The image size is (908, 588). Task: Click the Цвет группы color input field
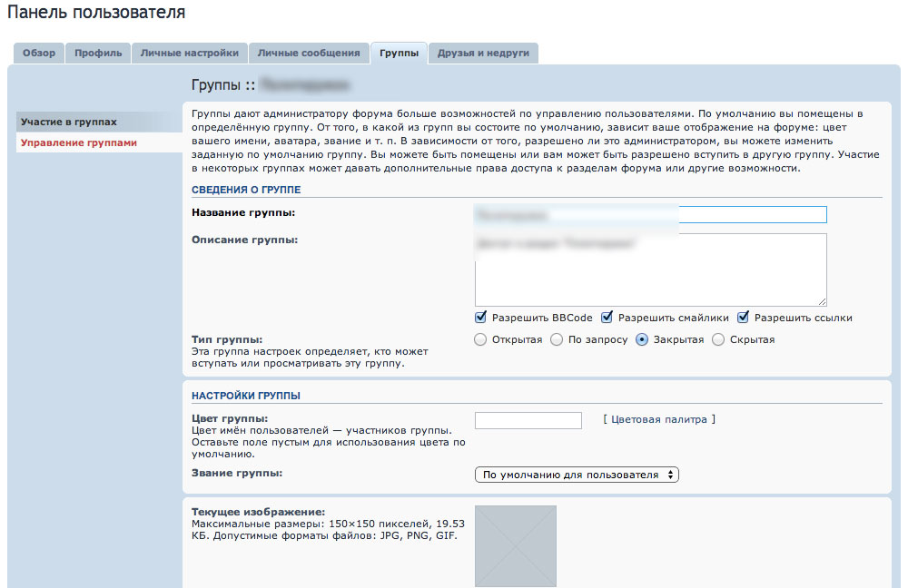[528, 420]
